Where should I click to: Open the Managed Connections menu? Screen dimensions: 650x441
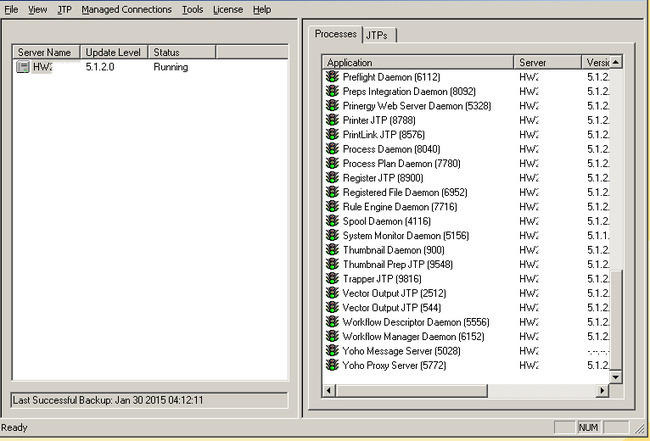click(x=127, y=9)
